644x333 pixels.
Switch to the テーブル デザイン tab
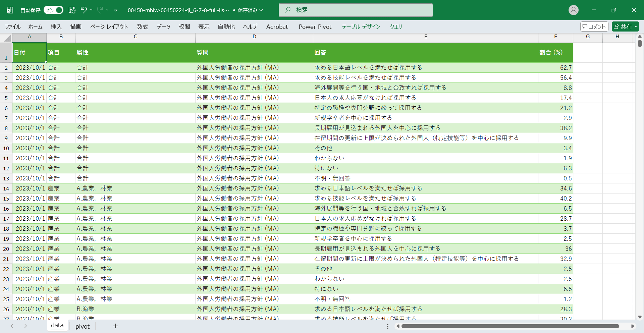[361, 27]
